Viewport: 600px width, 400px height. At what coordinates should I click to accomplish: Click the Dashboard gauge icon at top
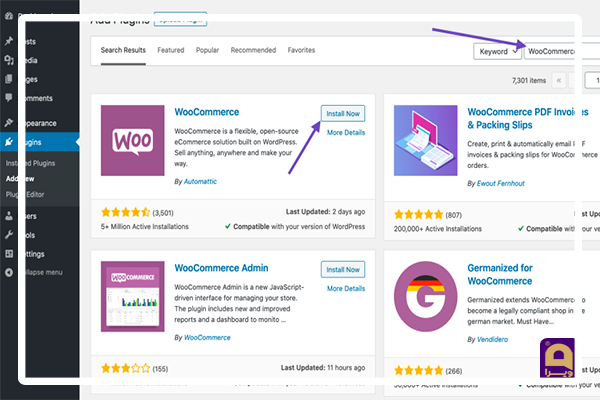pos(9,16)
